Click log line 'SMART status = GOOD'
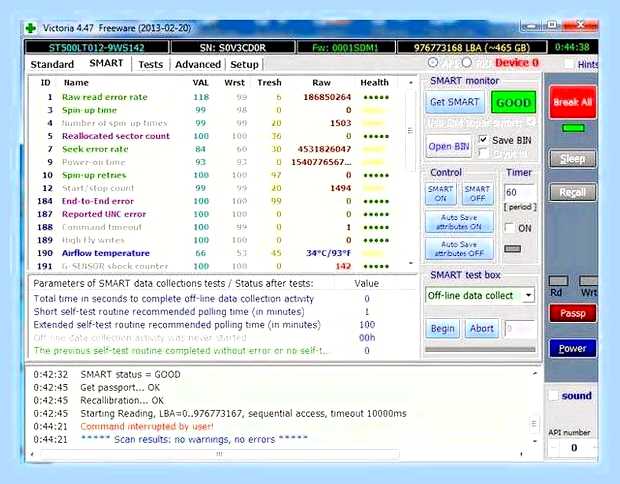The image size is (620, 484). 130,374
